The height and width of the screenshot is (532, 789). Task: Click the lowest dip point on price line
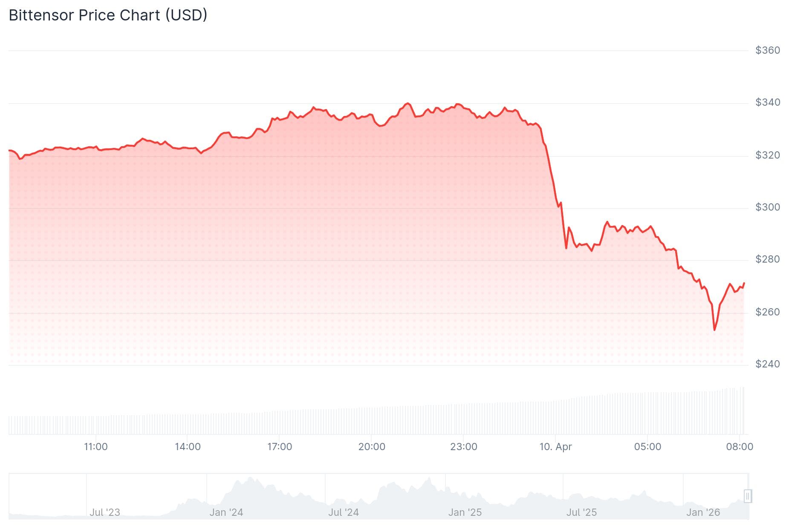coord(714,330)
